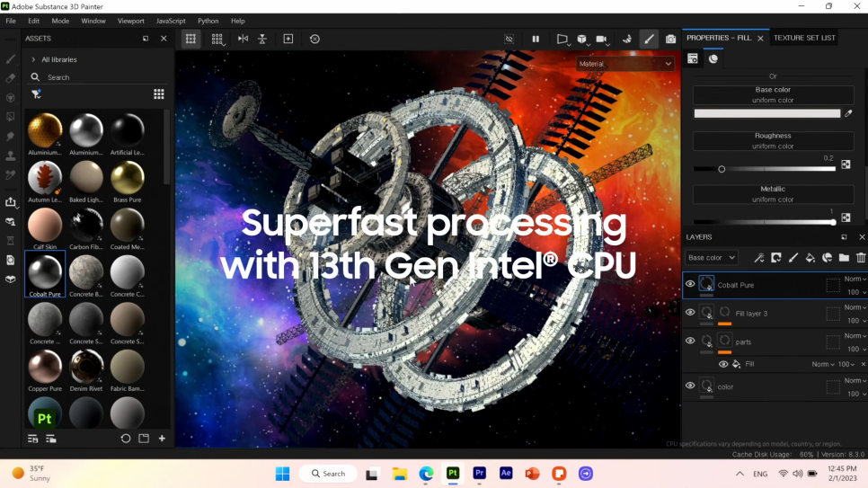Select the Polygon fill tool
Image resolution: width=868 pixels, height=488 pixels.
11,117
